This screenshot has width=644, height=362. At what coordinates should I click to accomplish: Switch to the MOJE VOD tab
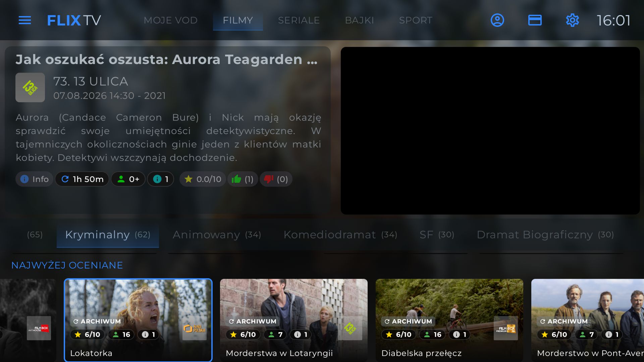[x=170, y=20]
